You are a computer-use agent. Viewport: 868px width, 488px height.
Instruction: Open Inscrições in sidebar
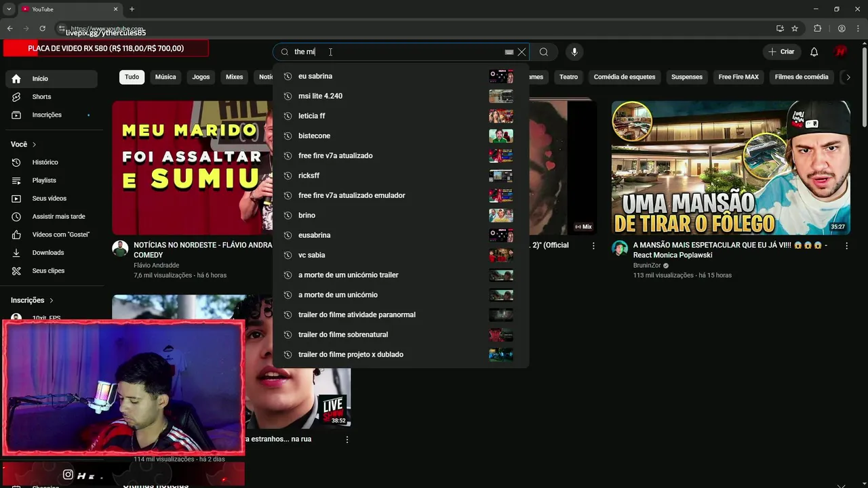coord(52,115)
